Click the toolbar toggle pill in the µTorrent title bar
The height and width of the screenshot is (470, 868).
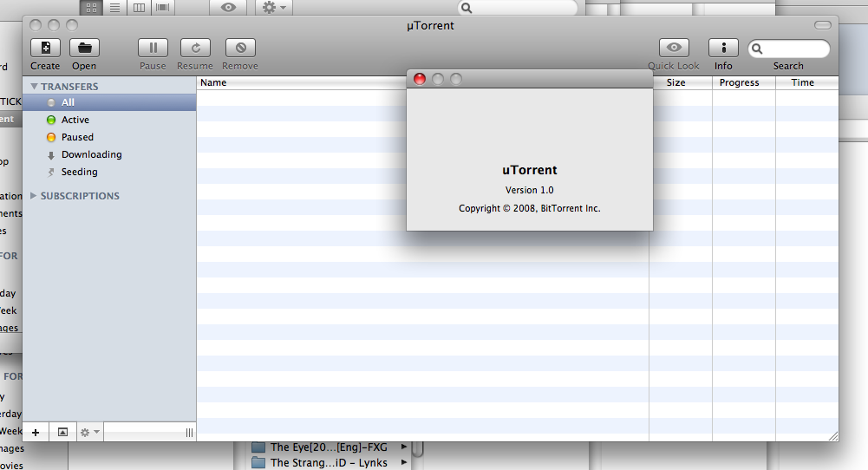823,25
